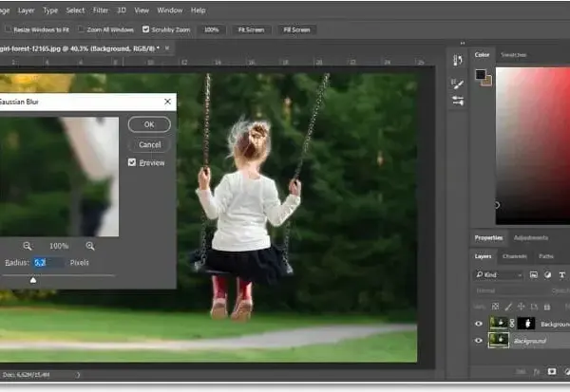Expand status bar info arrow
The width and height of the screenshot is (570, 392).
[x=78, y=375]
